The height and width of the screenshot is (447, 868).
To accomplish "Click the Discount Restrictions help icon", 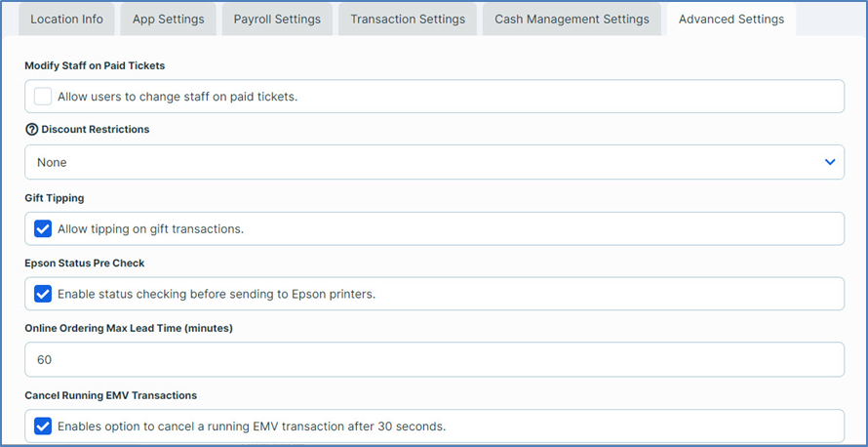I will click(31, 129).
